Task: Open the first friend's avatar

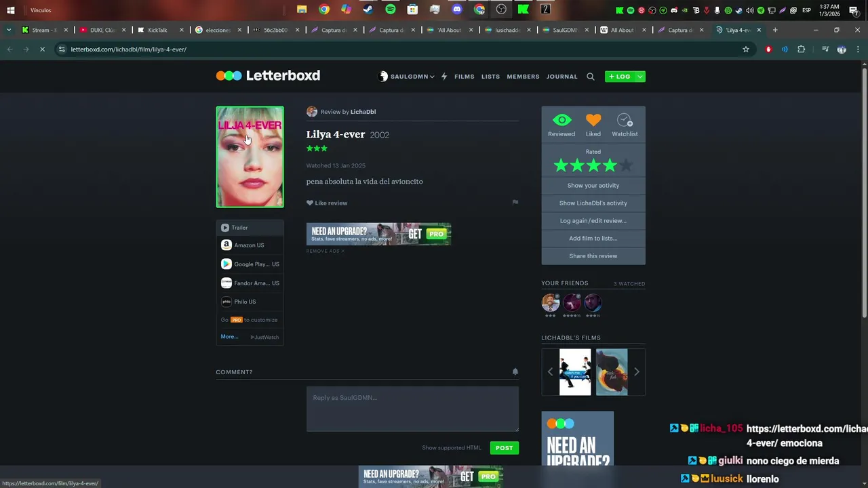Action: (x=551, y=302)
